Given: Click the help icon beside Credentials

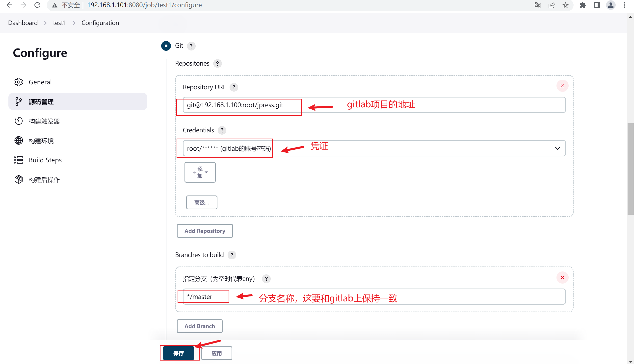Looking at the screenshot, I should (222, 130).
